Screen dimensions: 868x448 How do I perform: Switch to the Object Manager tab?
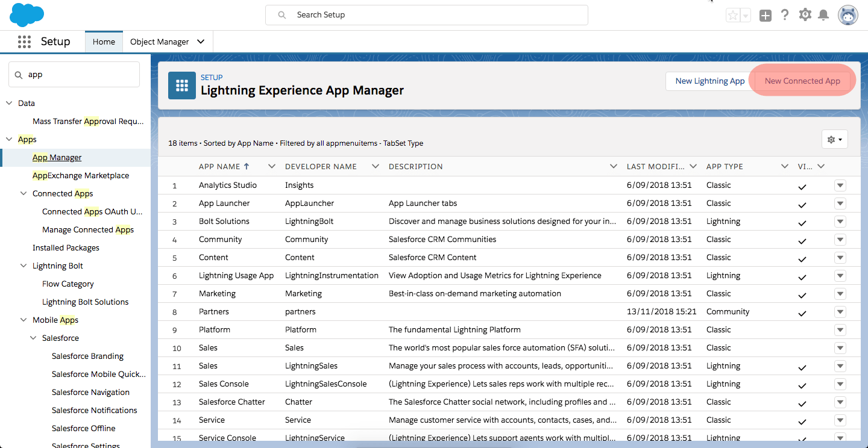point(161,42)
